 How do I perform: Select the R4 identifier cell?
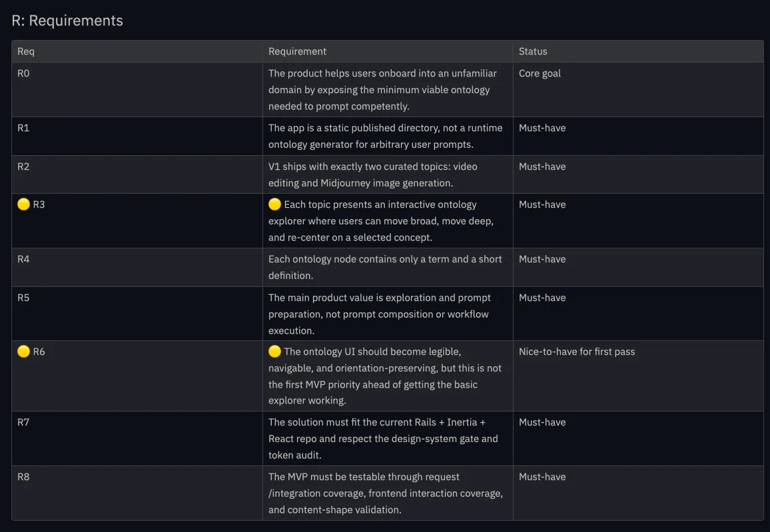pos(23,259)
